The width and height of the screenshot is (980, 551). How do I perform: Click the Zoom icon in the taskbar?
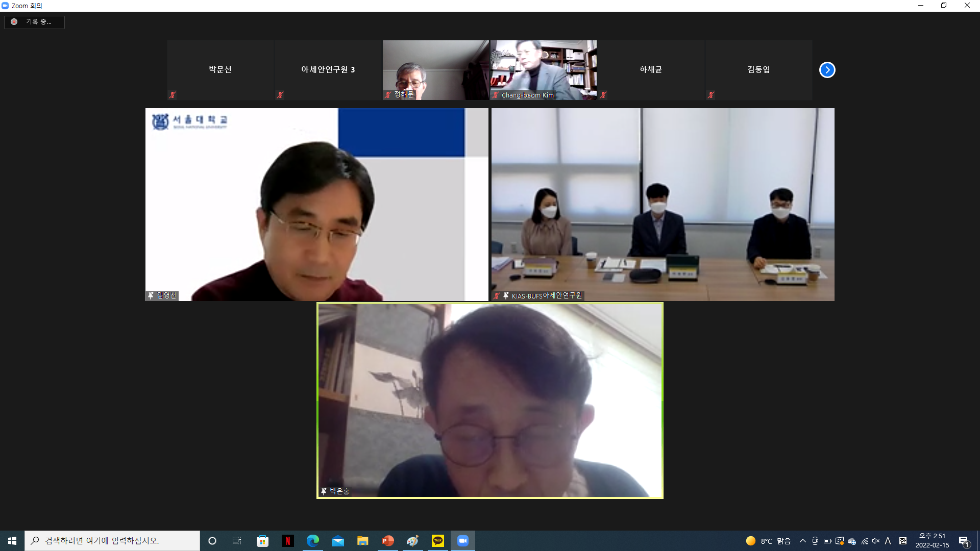pyautogui.click(x=462, y=541)
